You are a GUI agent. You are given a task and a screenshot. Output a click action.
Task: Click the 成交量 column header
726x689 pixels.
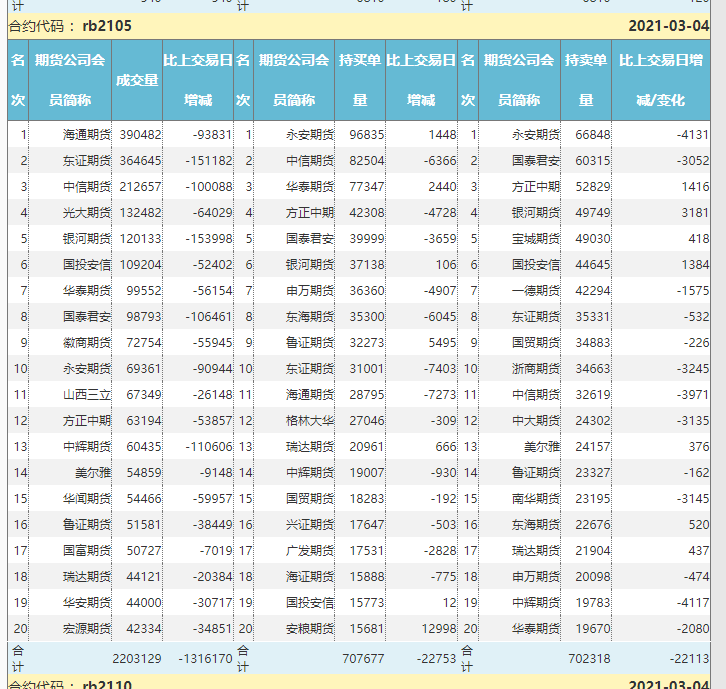pyautogui.click(x=137, y=80)
